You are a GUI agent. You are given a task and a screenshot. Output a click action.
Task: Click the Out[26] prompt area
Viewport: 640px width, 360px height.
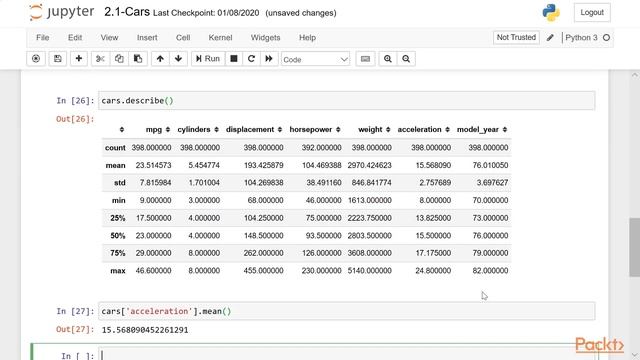pyautogui.click(x=75, y=119)
